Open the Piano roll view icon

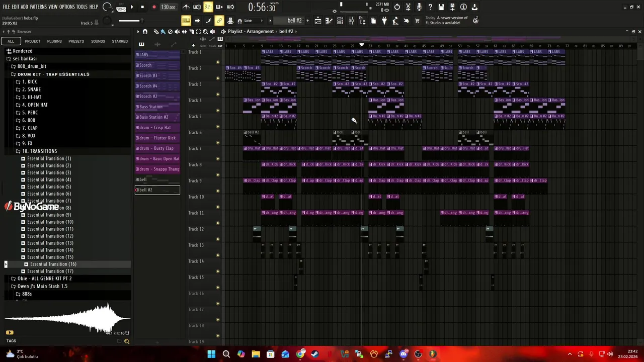pyautogui.click(x=329, y=21)
